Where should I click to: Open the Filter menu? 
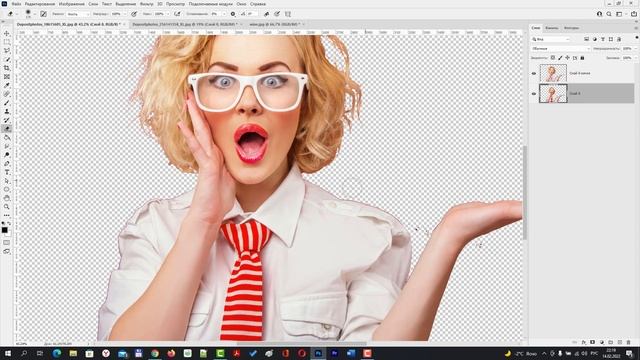click(146, 4)
